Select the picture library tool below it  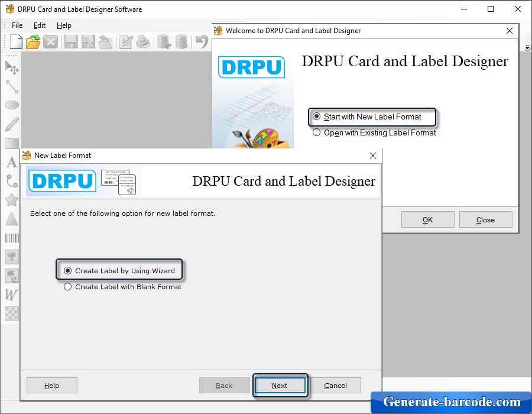click(x=12, y=276)
